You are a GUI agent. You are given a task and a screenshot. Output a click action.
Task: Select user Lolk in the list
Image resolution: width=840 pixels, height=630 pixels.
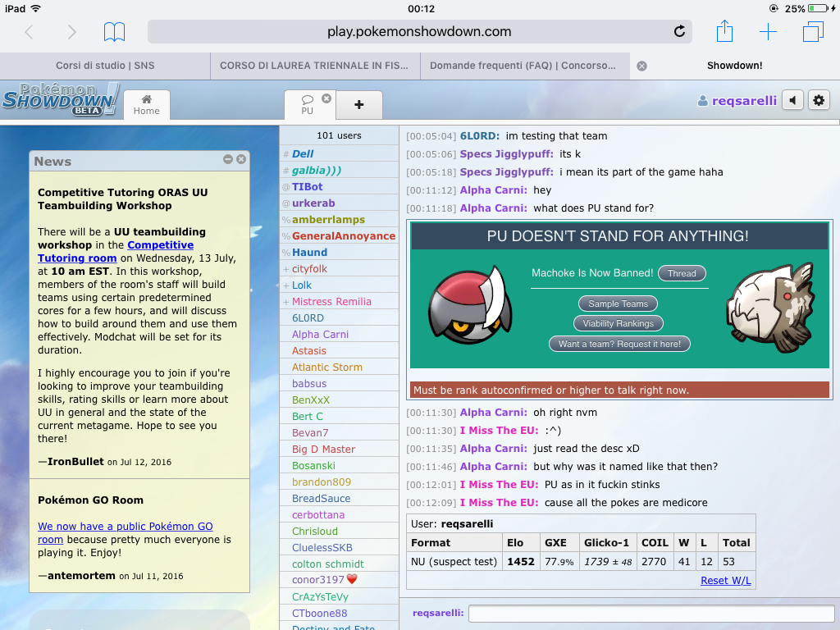point(339,285)
